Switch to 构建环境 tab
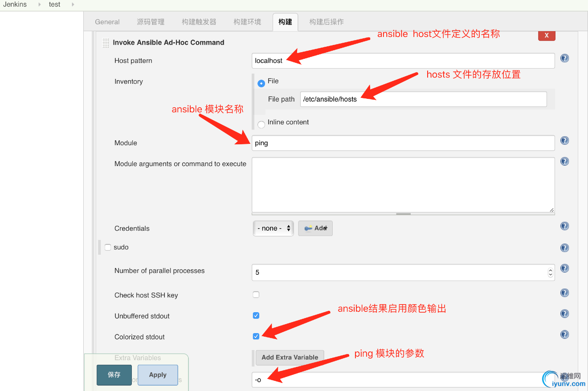The image size is (588, 391). (247, 22)
